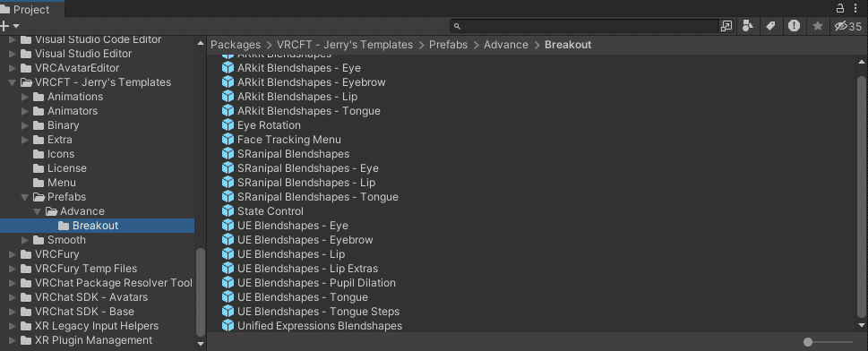Screen dimensions: 868x351
Task: Toggle hidden packages visibility showing 35
Action: click(848, 26)
